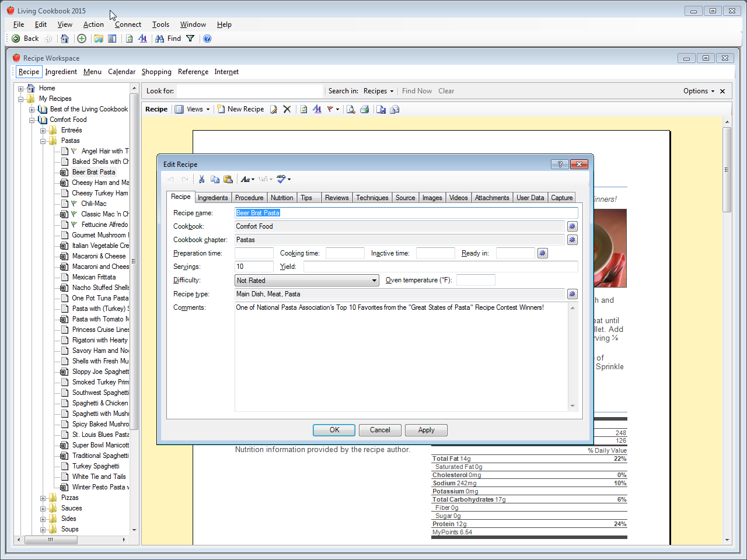Viewport: 747px width, 560px height.
Task: Open the Views dropdown in recipe toolbar
Action: click(x=192, y=109)
